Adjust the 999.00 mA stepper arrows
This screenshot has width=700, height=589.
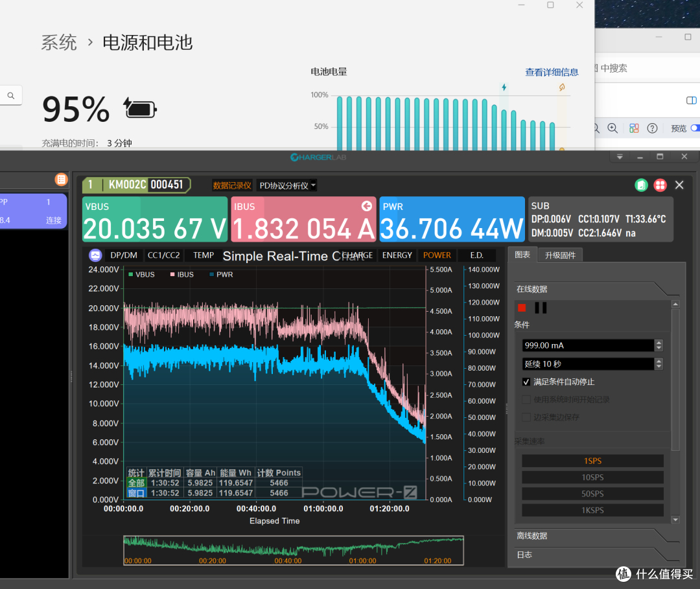[659, 345]
